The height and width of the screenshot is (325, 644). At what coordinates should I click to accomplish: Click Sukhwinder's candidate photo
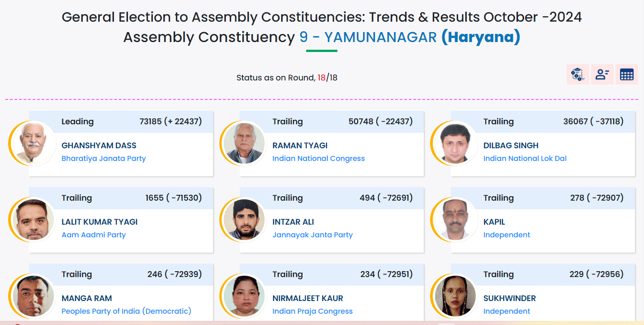coord(455,297)
